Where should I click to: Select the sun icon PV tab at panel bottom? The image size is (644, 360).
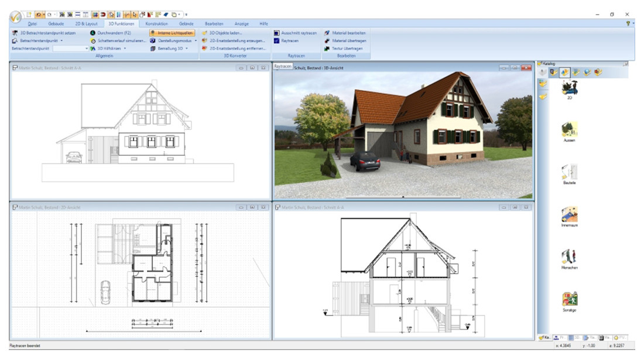click(x=620, y=337)
